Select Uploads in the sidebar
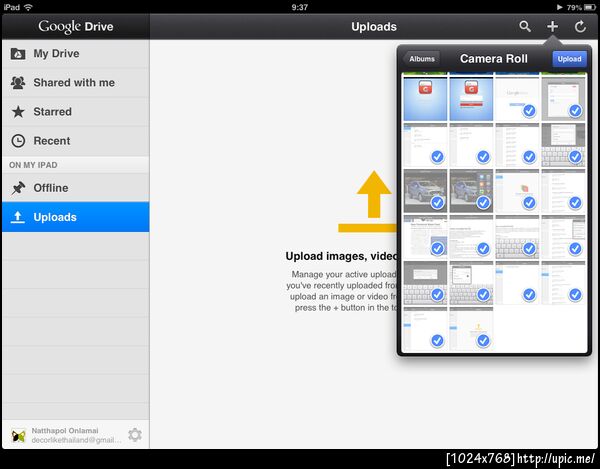Screen dimensions: 600x469 click(x=75, y=217)
